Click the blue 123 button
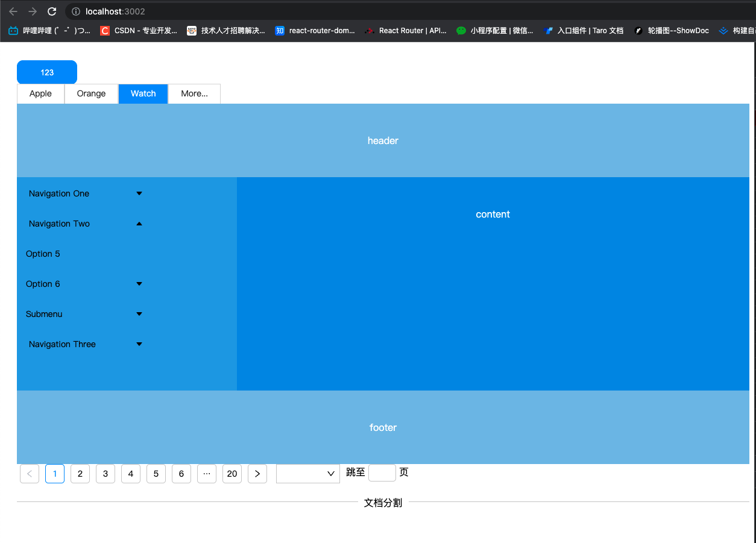This screenshot has height=543, width=756. click(x=46, y=72)
